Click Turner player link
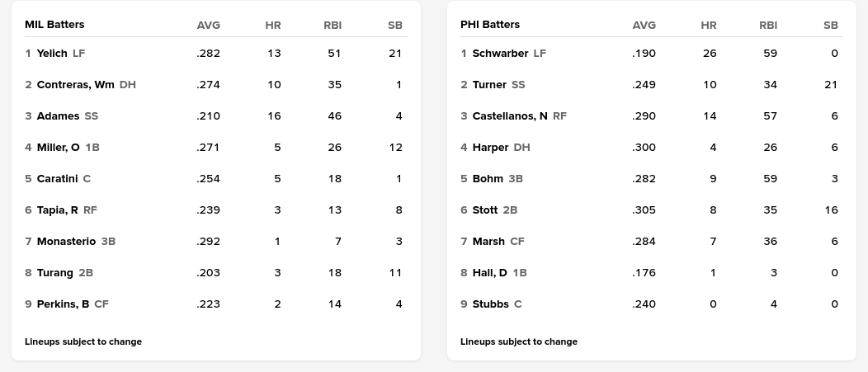 click(489, 85)
